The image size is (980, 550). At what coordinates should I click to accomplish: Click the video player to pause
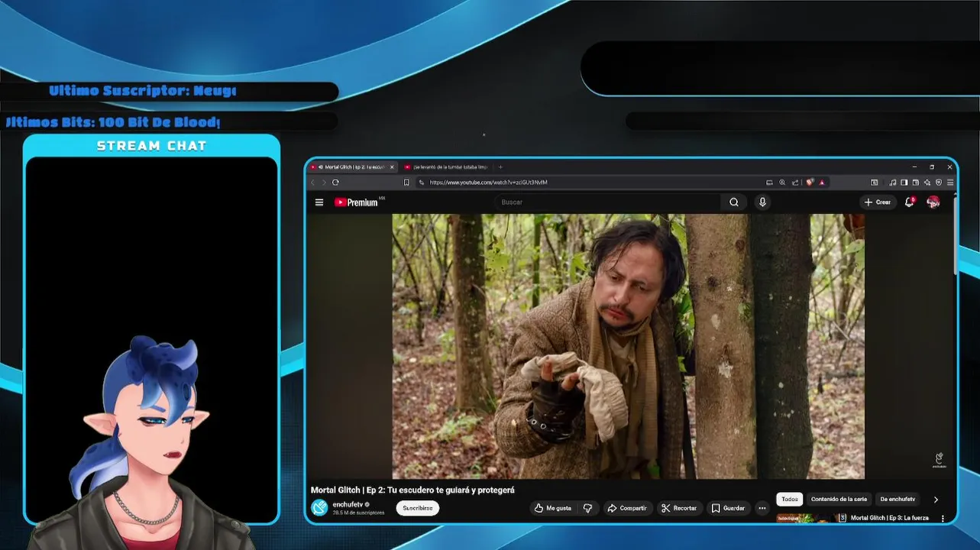[x=629, y=346]
